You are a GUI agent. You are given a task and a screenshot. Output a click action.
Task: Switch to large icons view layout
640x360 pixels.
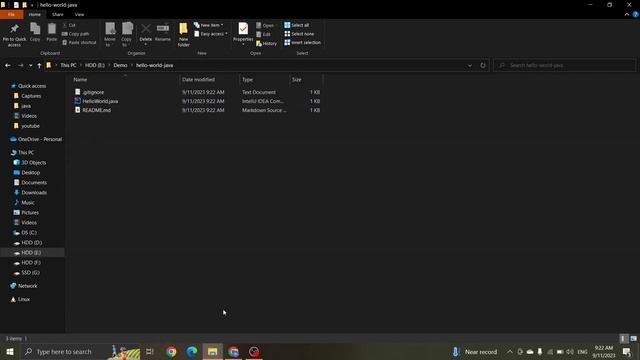coord(633,338)
